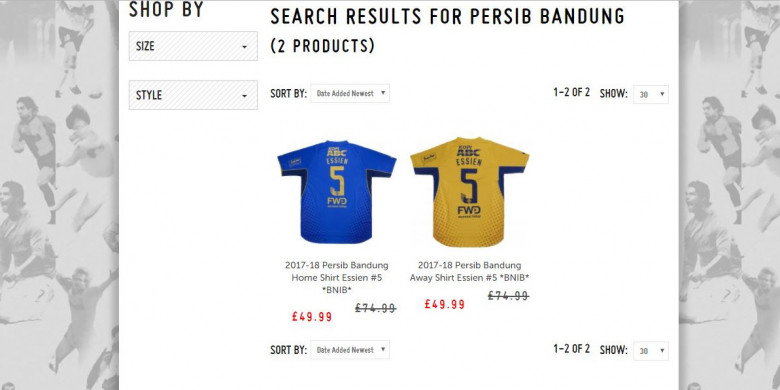Click home shirt sale price £49.99
The image size is (780, 390).
click(x=312, y=317)
